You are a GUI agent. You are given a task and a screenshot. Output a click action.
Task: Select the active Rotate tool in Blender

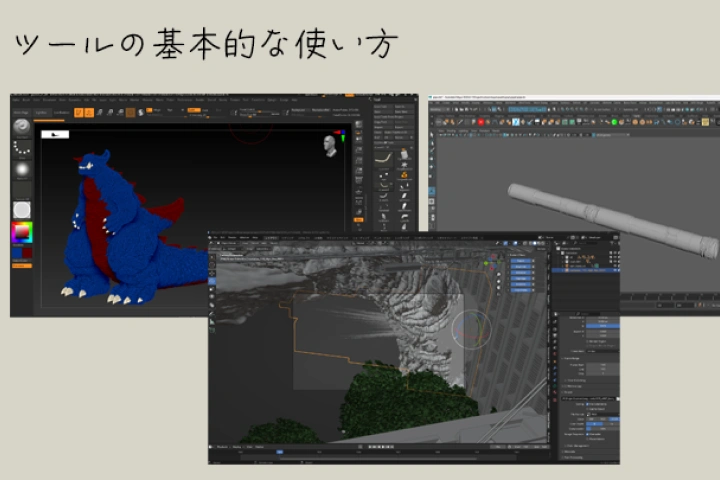[x=212, y=281]
